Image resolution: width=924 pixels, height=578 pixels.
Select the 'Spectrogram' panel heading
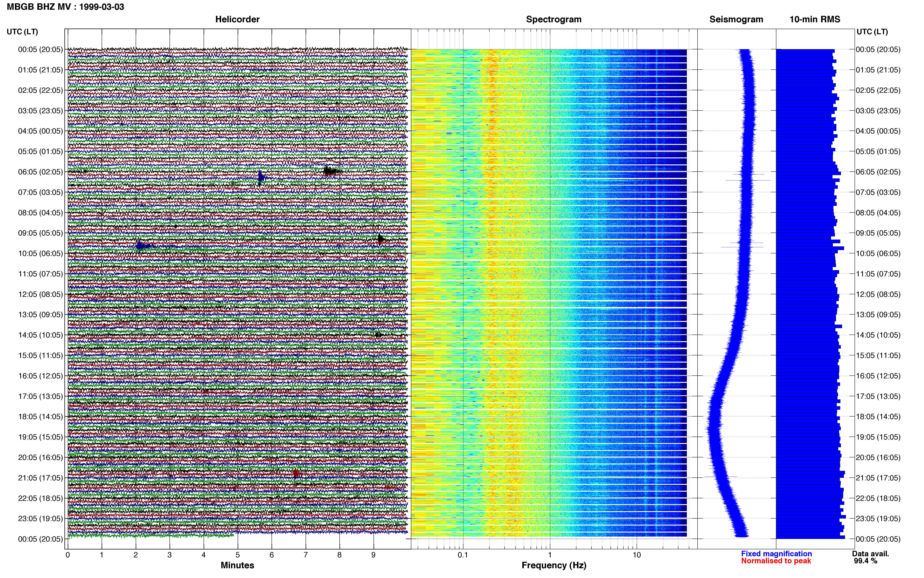[x=554, y=20]
